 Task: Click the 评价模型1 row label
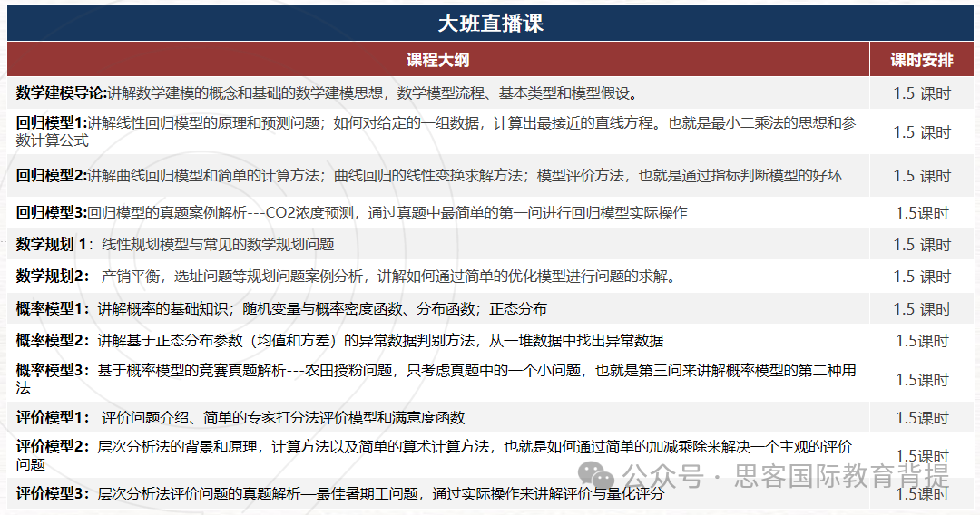pyautogui.click(x=52, y=418)
